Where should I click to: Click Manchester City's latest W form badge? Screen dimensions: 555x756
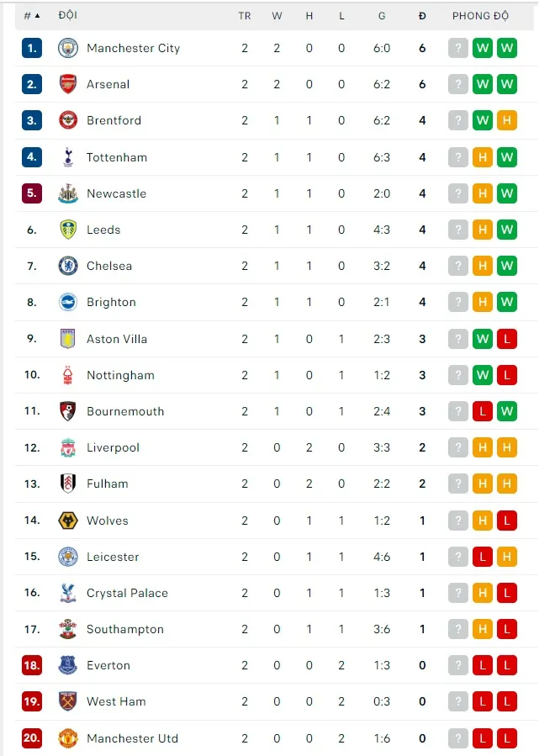(507, 48)
